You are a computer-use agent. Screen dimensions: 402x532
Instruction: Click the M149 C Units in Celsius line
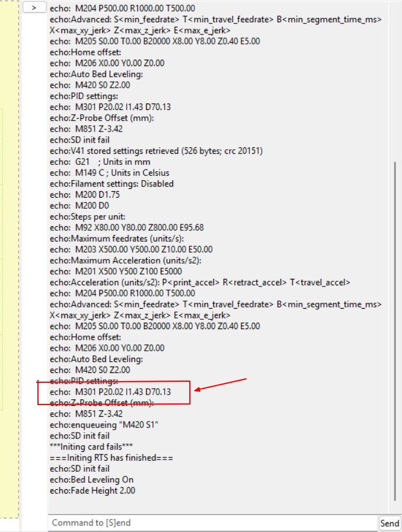pos(110,172)
